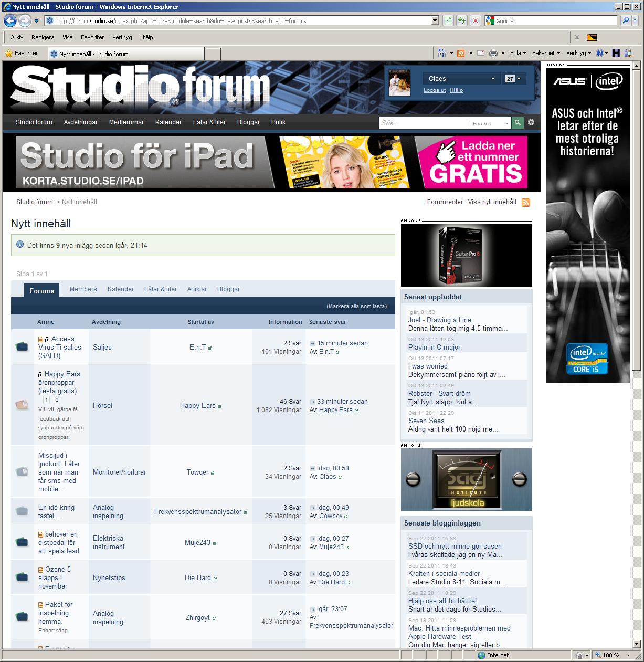The height and width of the screenshot is (662, 644).
Task: Click the Google search magnifier button
Action: [x=626, y=21]
